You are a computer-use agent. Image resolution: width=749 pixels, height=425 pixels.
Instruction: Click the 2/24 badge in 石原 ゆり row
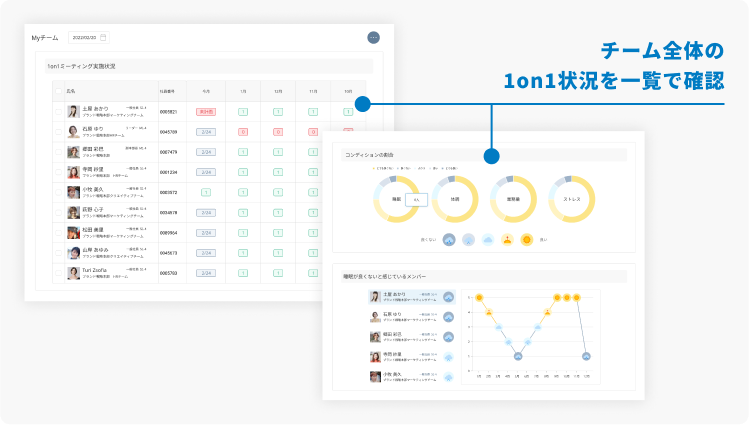pos(205,131)
